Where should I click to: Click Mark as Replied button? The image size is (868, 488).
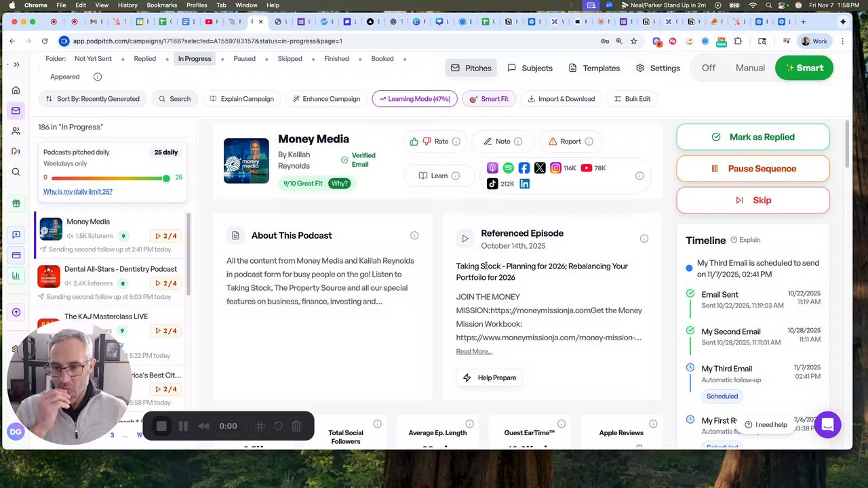753,137
